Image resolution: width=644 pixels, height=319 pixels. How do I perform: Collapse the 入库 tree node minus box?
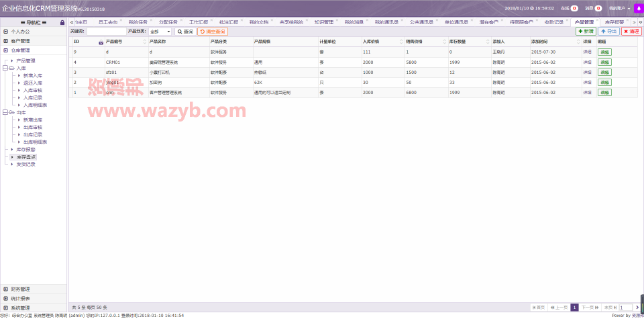pyautogui.click(x=5, y=69)
